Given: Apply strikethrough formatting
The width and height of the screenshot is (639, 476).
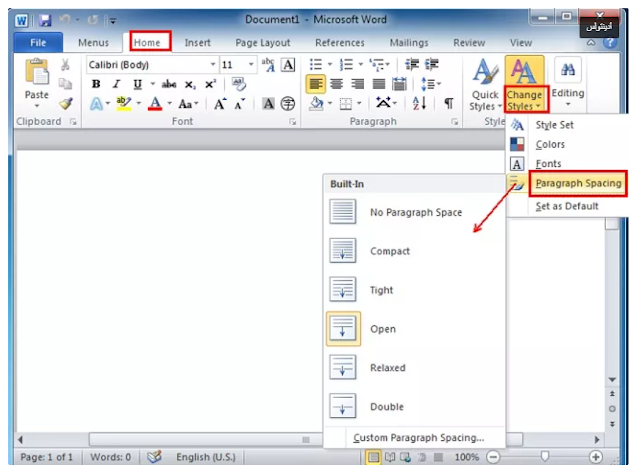Looking at the screenshot, I should click(169, 84).
